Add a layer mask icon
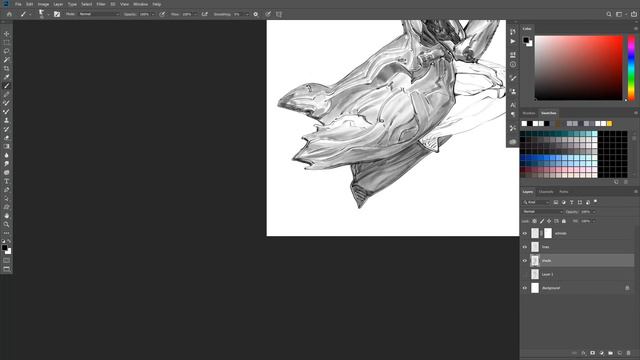This screenshot has height=360, width=640. pos(592,353)
